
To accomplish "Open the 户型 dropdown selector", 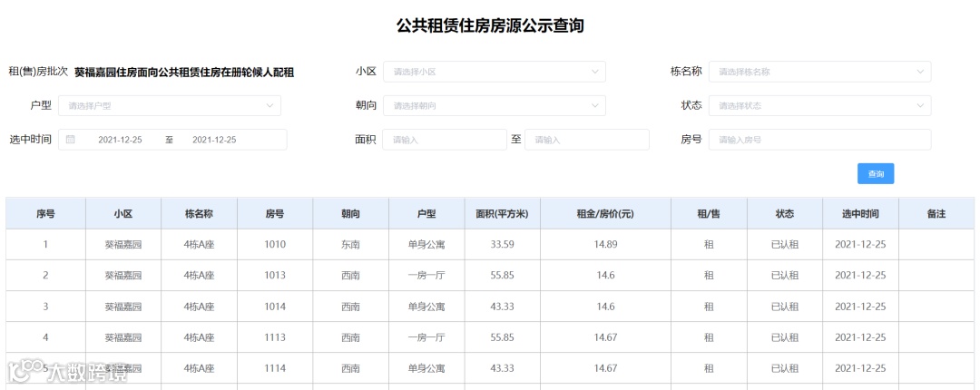I will click(x=170, y=105).
